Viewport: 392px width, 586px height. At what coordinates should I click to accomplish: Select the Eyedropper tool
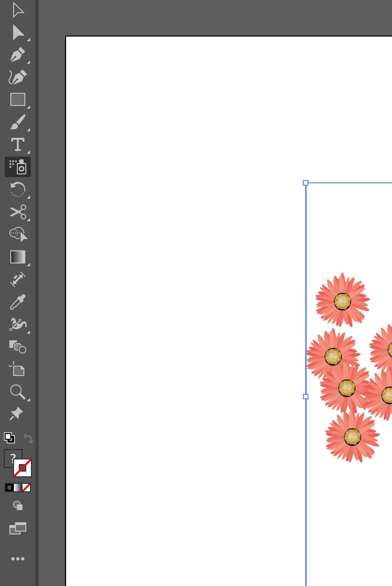pos(18,302)
